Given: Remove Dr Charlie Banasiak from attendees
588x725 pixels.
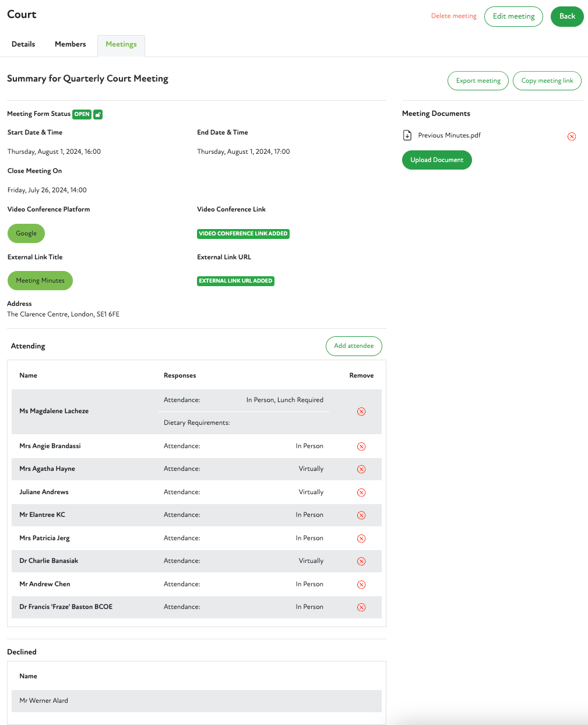Looking at the screenshot, I should click(x=361, y=561).
